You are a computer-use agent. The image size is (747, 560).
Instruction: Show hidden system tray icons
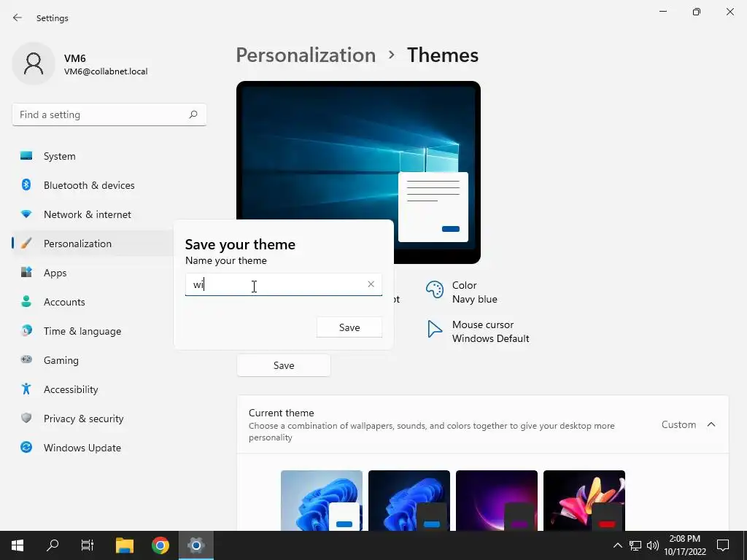click(x=617, y=545)
